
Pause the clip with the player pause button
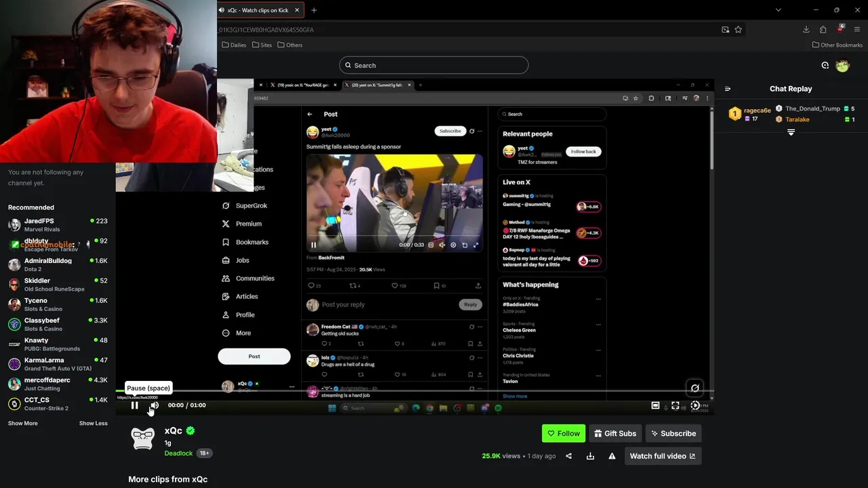(134, 405)
